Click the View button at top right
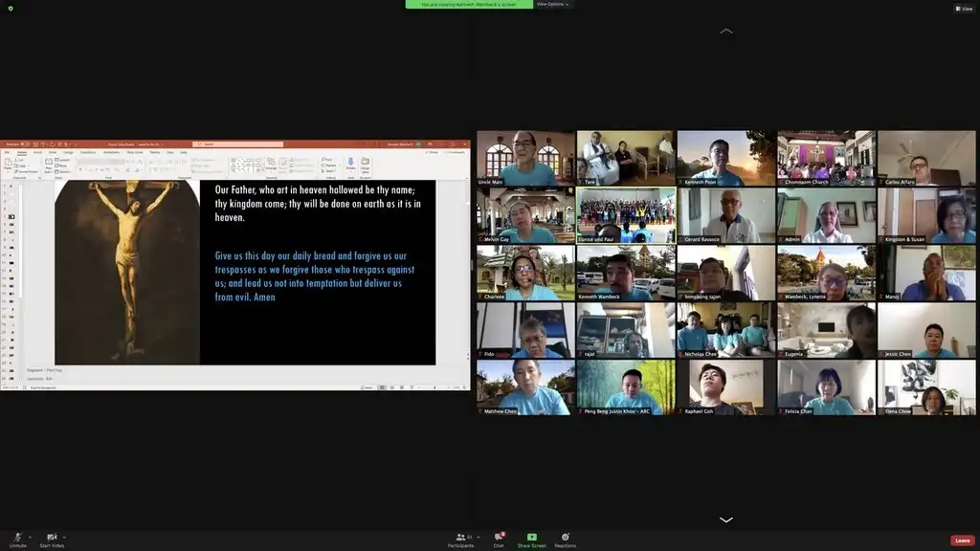The width and height of the screenshot is (980, 551). coord(964,8)
